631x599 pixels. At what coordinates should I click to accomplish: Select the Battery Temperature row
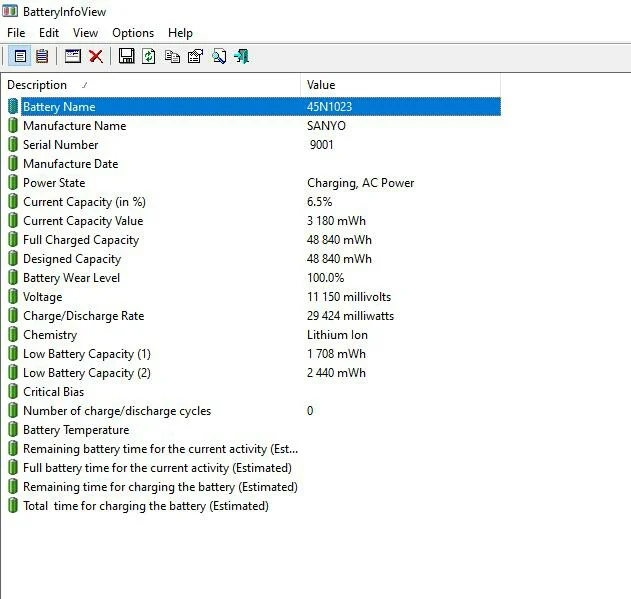[254, 430]
